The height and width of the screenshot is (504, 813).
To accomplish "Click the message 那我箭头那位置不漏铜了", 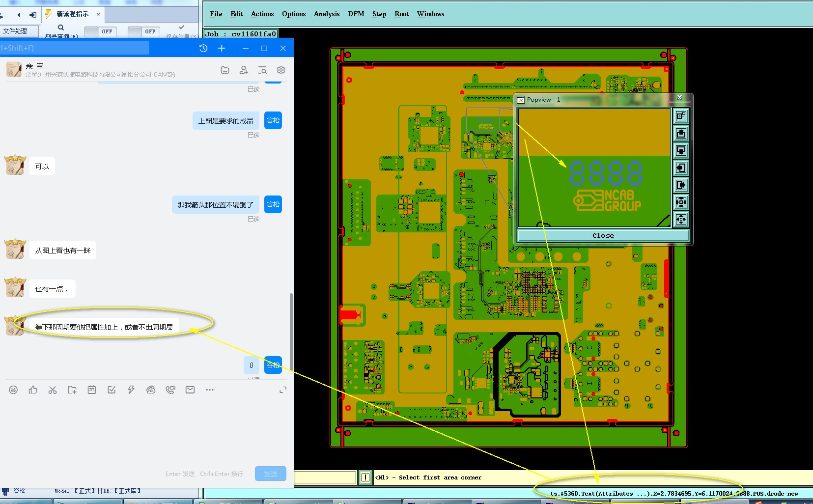I will pos(216,205).
